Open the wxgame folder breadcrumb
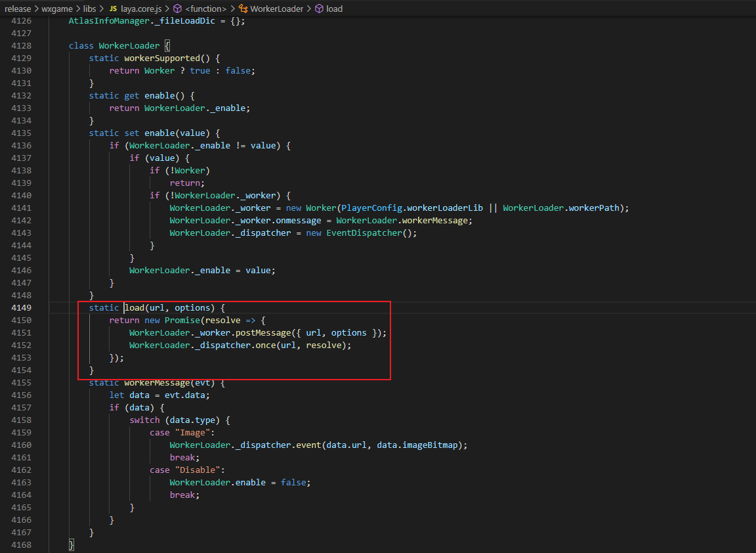 click(56, 9)
